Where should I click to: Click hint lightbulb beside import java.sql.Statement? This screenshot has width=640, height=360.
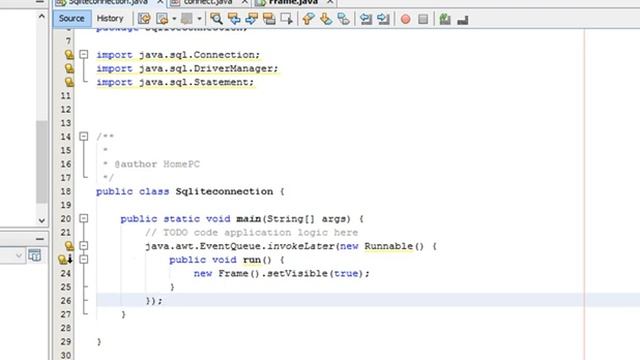pyautogui.click(x=69, y=82)
